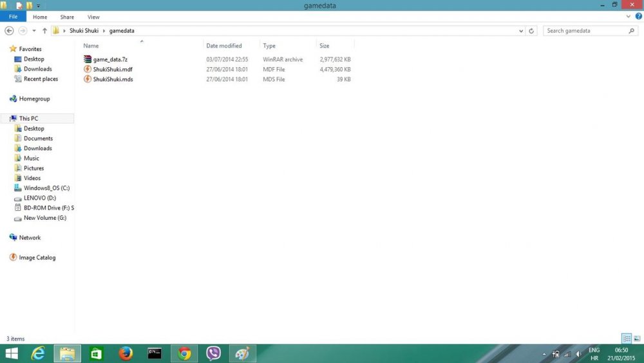Open the Help question mark icon
The height and width of the screenshot is (363, 644).
(638, 17)
